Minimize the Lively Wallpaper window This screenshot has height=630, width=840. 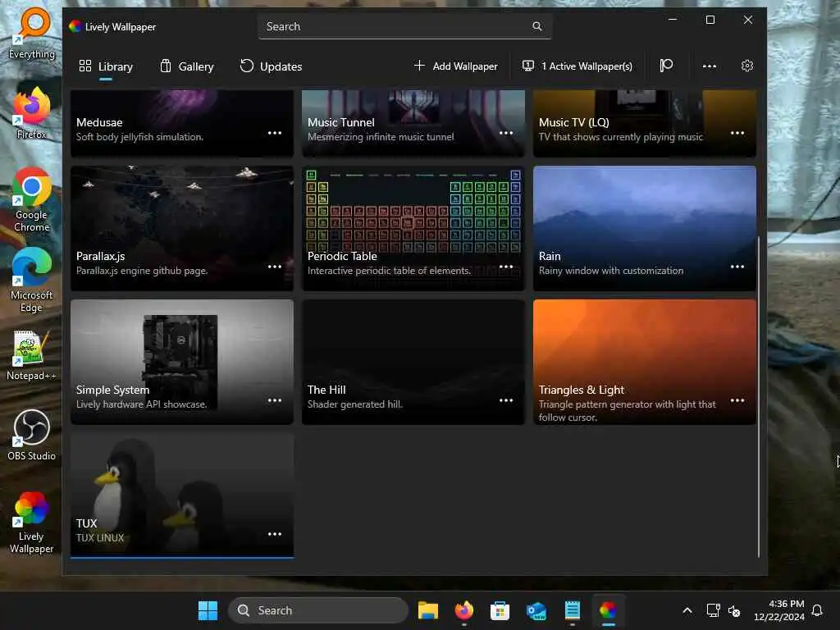click(673, 20)
